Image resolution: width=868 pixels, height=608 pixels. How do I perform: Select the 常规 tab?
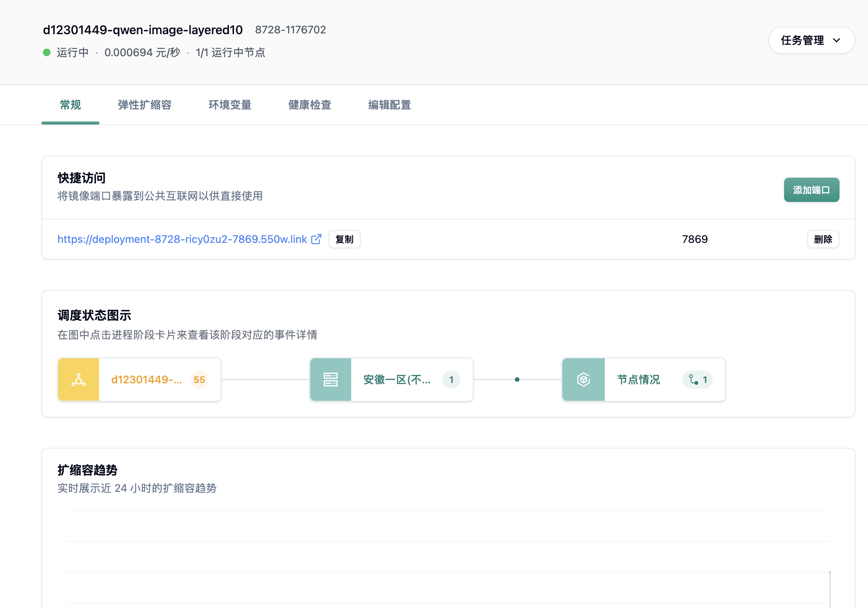click(x=70, y=105)
